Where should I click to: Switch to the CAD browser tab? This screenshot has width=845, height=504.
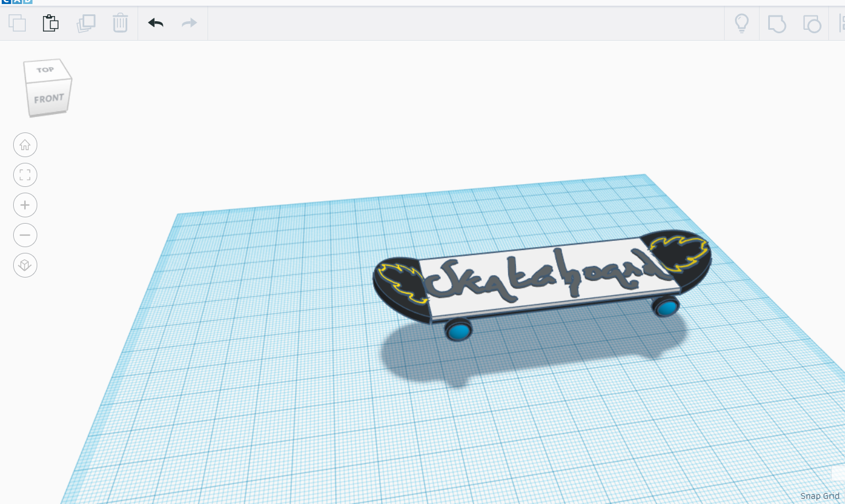coord(14,3)
